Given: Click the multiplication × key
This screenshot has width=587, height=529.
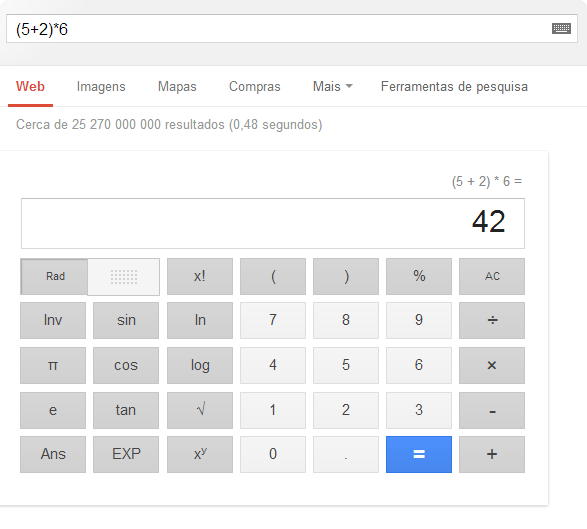Looking at the screenshot, I should click(x=492, y=365).
